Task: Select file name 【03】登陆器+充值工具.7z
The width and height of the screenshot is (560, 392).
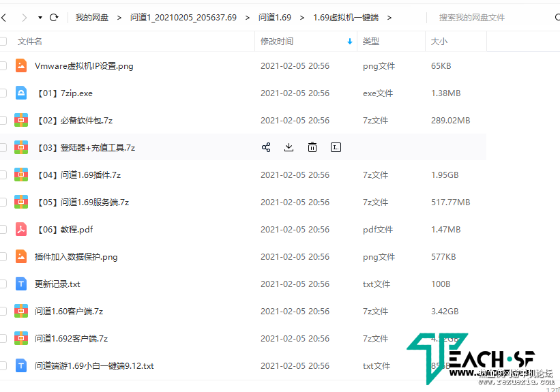Action: (x=86, y=148)
